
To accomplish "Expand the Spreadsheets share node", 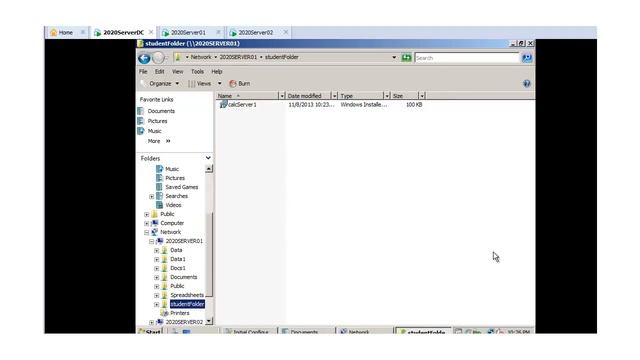I will point(156,295).
